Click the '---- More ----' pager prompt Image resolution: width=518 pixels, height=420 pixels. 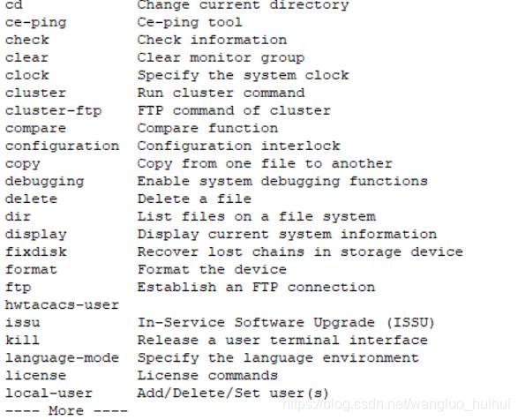(66, 411)
